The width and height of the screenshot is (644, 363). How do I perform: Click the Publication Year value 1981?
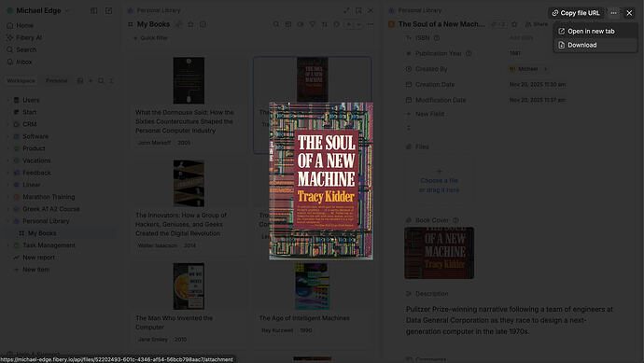point(515,53)
